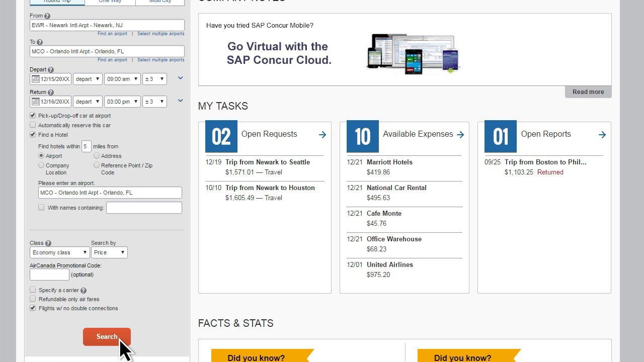
Task: Open the Depart date calendar icon
Action: [35, 79]
